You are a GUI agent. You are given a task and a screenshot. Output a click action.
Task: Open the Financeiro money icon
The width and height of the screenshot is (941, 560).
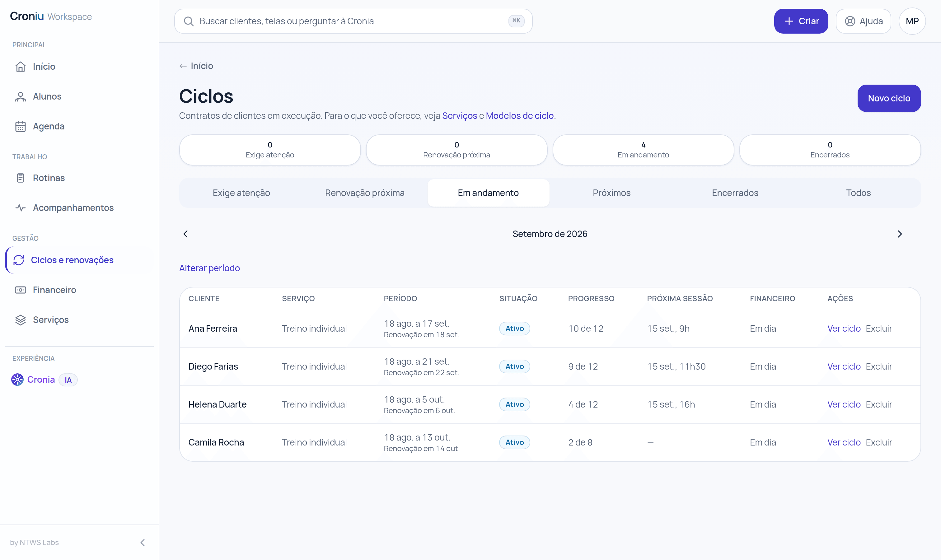click(x=21, y=290)
